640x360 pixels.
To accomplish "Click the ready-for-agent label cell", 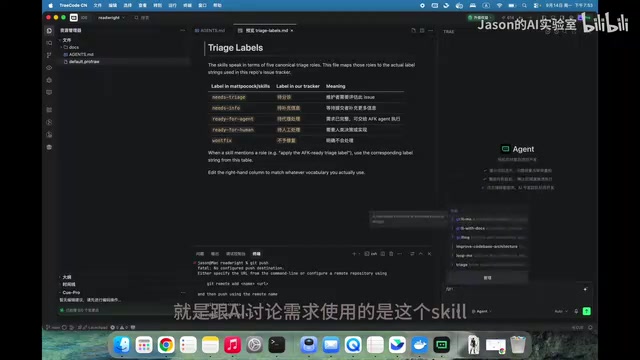I will [233, 119].
